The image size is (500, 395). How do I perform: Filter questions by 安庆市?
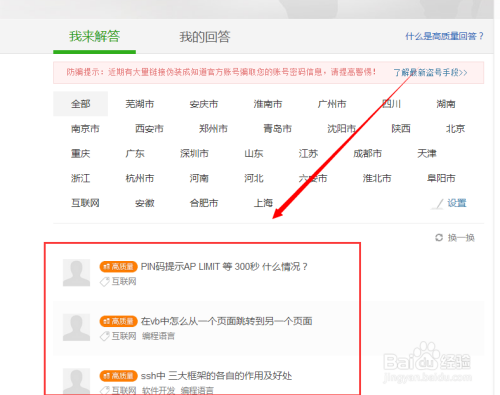204,104
